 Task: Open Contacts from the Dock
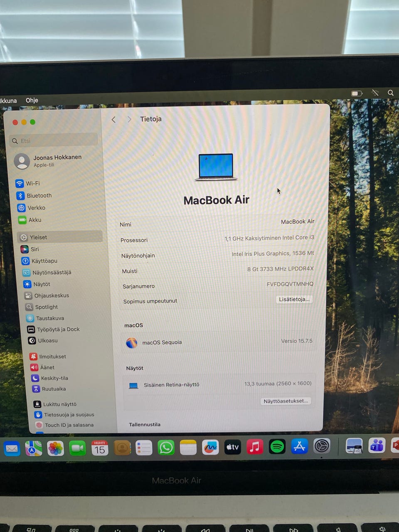(122, 448)
